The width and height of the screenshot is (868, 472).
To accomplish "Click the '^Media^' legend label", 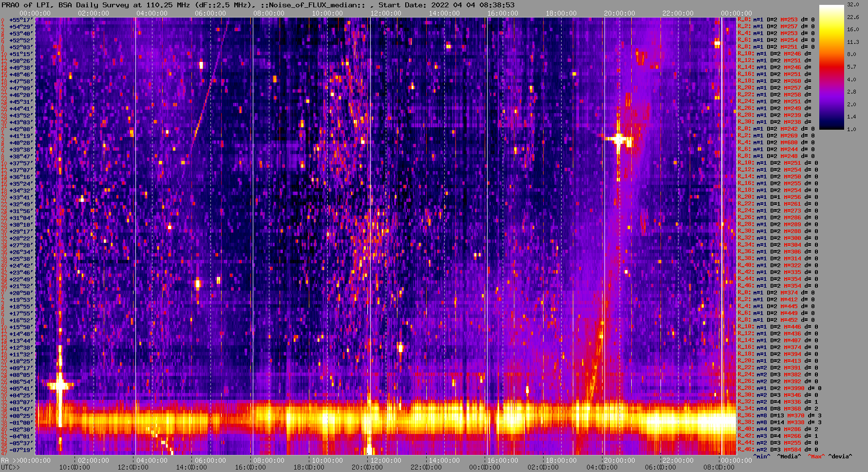I will 789,456.
